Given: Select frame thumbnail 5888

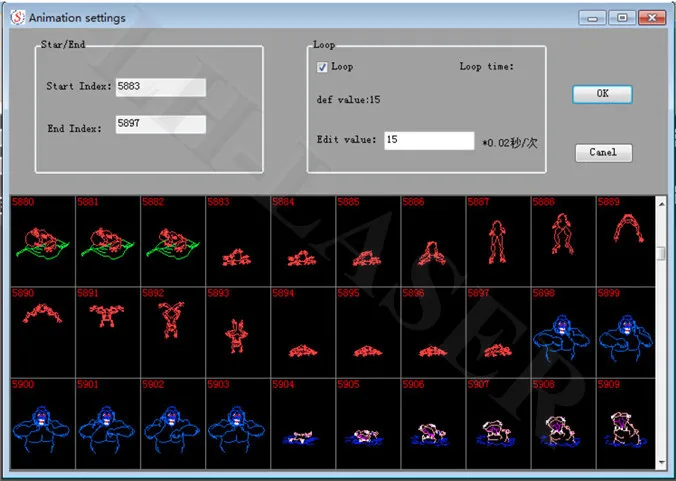Looking at the screenshot, I should pyautogui.click(x=564, y=241).
